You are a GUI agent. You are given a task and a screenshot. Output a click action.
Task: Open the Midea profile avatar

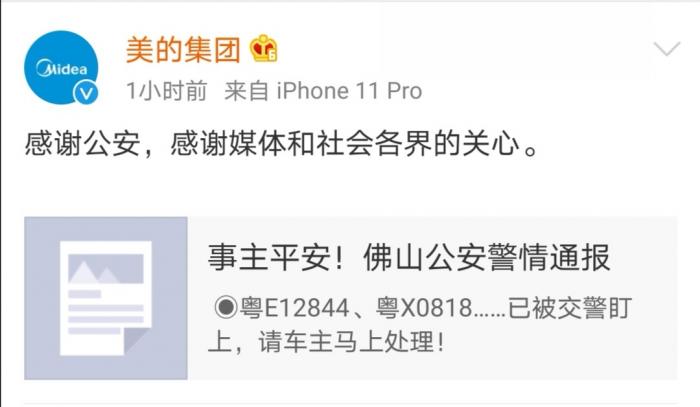click(x=61, y=67)
